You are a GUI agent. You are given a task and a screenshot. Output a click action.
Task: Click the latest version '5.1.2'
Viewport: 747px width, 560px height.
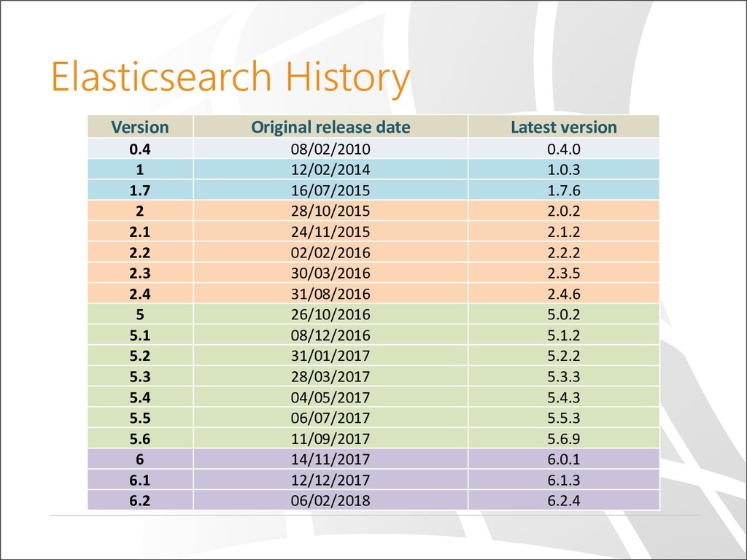pyautogui.click(x=564, y=335)
